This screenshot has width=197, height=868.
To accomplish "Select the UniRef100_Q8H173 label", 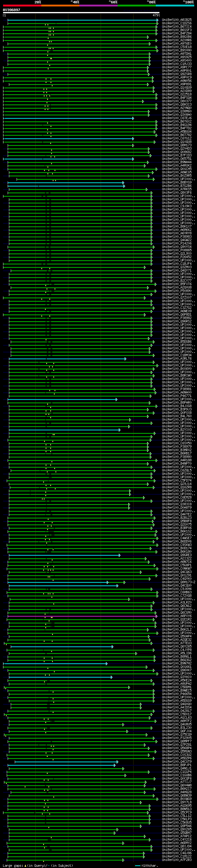I will click(176, 145).
